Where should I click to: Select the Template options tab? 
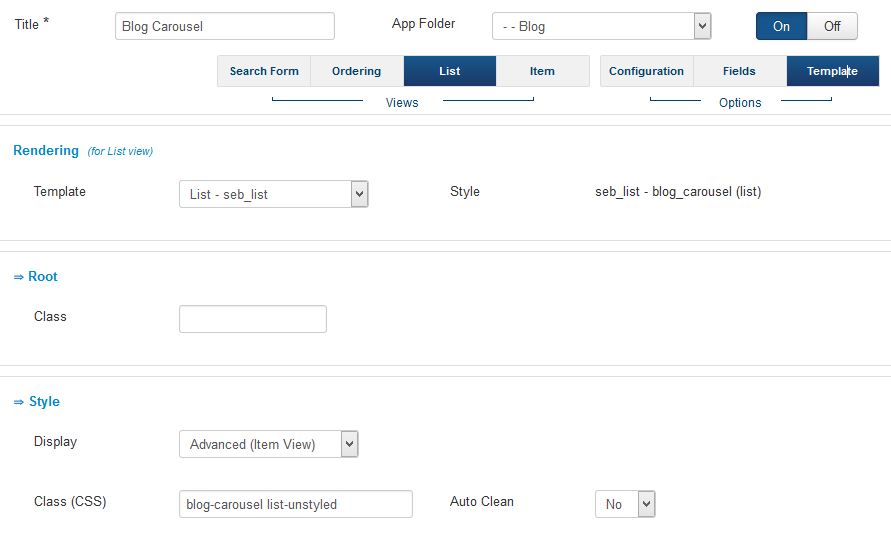tap(832, 71)
